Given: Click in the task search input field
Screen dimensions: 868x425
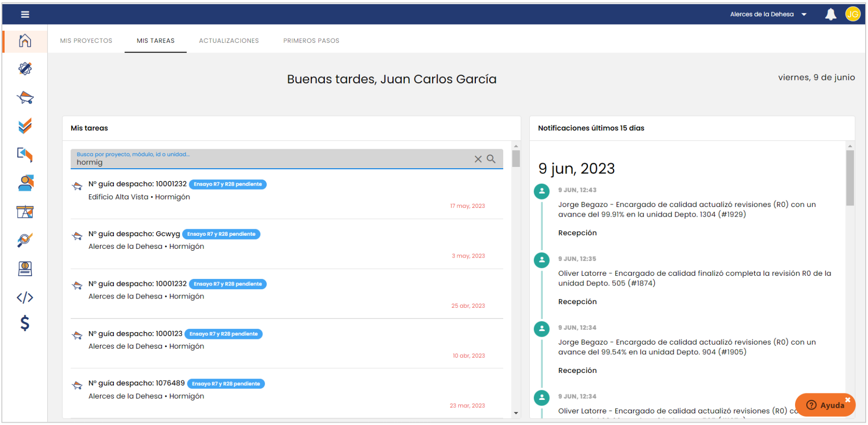Looking at the screenshot, I should (x=270, y=162).
